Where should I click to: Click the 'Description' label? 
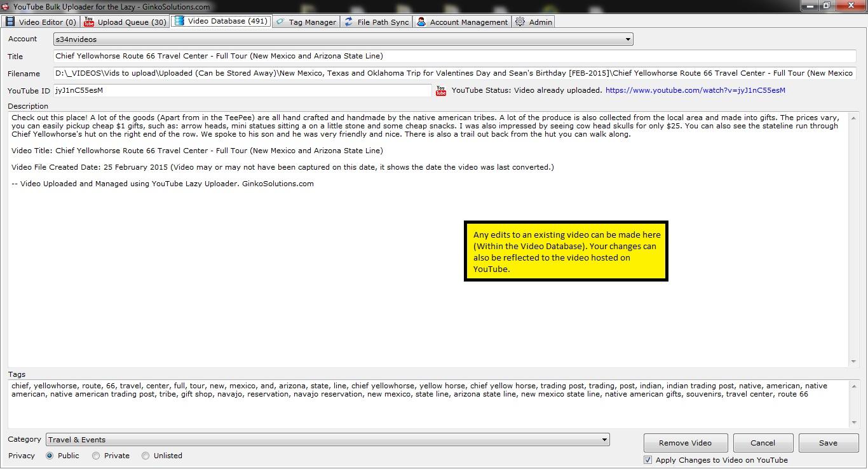[x=28, y=106]
